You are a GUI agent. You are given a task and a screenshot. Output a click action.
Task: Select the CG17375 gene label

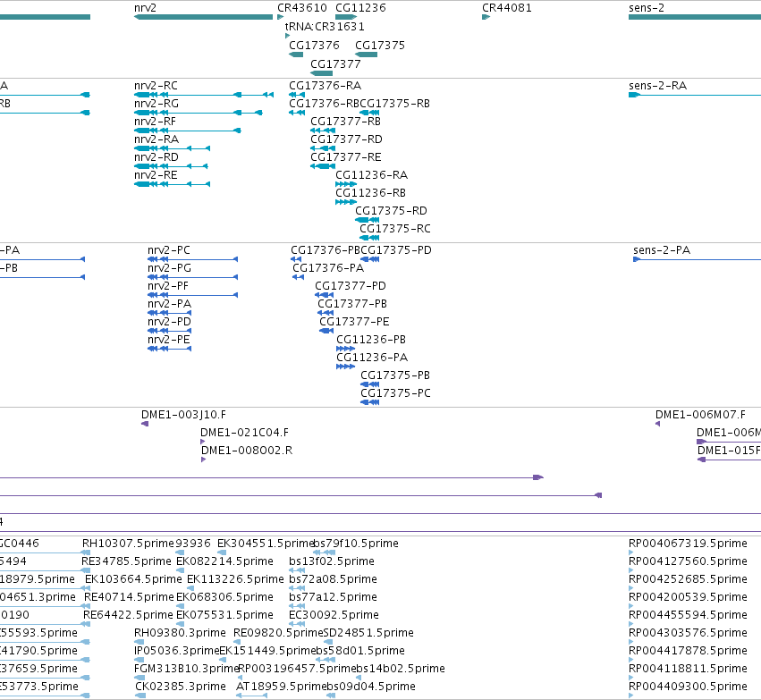(x=380, y=46)
